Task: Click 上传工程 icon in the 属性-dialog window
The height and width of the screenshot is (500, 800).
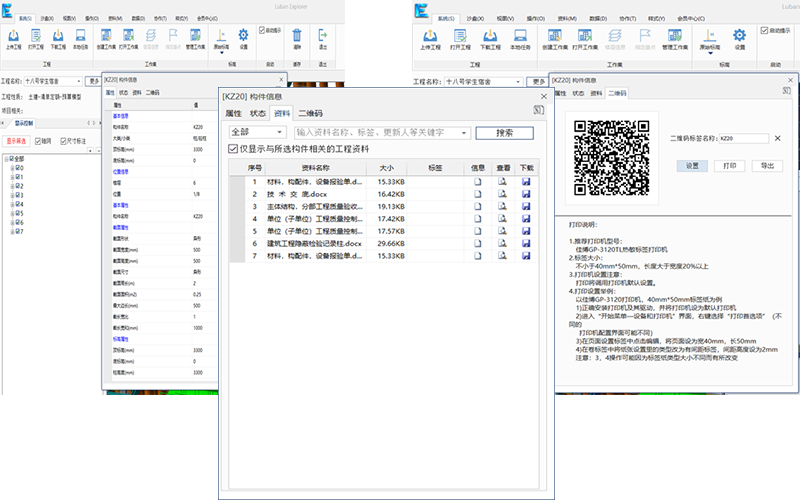Action: click(x=13, y=36)
